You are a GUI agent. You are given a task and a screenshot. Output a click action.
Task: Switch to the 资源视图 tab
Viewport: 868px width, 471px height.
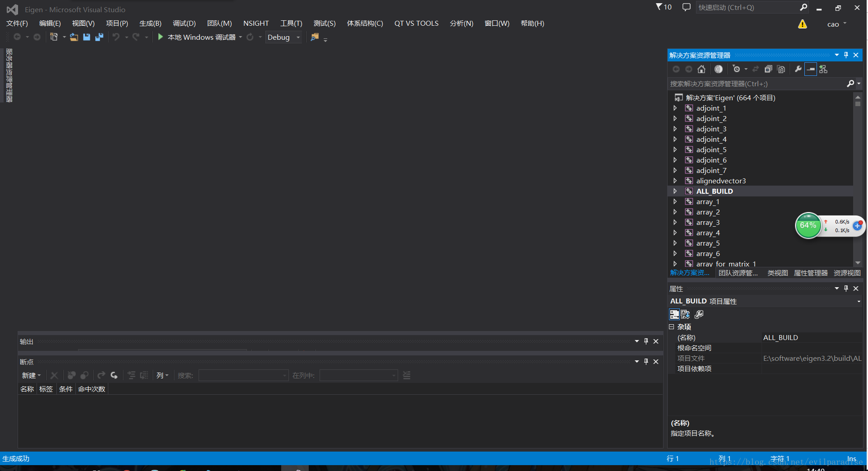click(x=847, y=273)
